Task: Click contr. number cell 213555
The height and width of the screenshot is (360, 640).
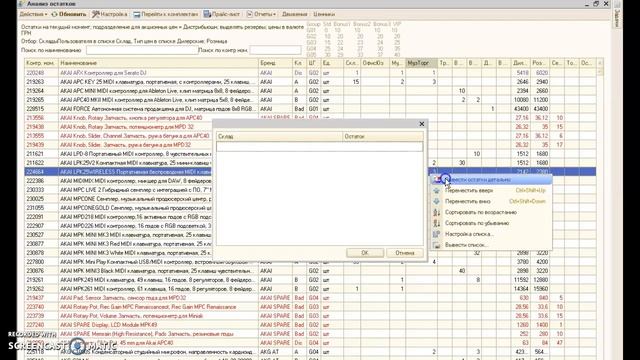Action: point(41,136)
